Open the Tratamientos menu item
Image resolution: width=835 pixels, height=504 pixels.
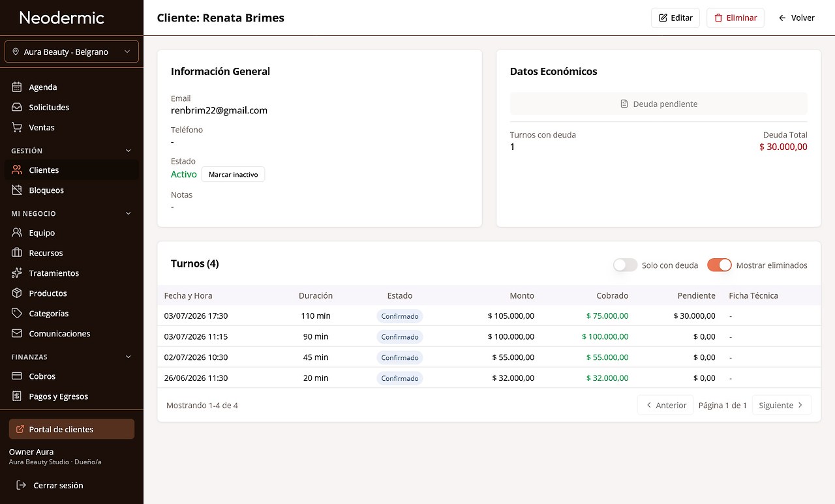[72, 273]
